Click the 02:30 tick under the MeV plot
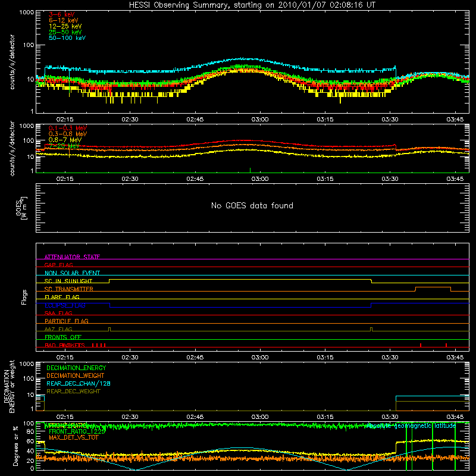 pyautogui.click(x=130, y=179)
